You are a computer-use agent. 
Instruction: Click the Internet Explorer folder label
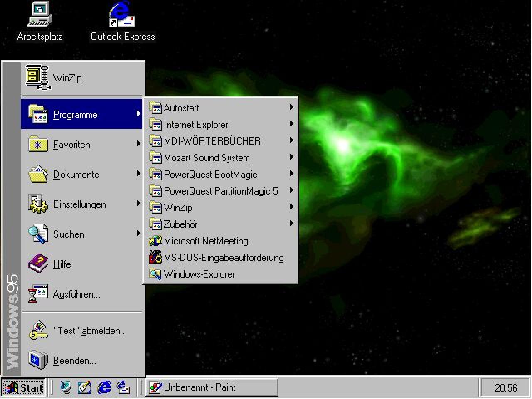(x=196, y=124)
